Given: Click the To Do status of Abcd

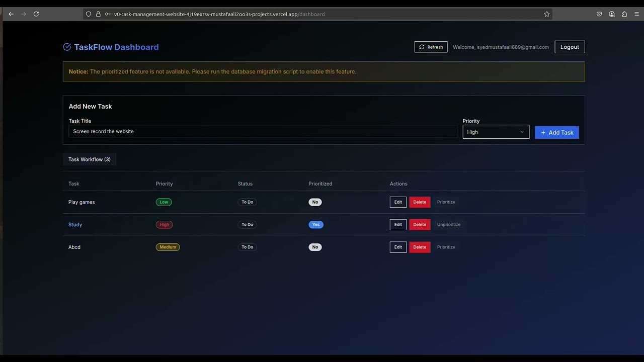Looking at the screenshot, I should click(x=247, y=247).
